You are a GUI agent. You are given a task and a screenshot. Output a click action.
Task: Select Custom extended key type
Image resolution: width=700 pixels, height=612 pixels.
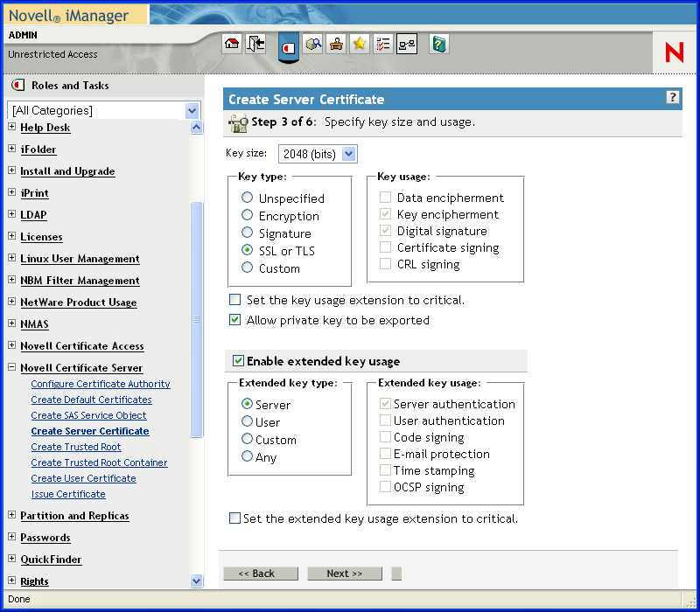(247, 439)
